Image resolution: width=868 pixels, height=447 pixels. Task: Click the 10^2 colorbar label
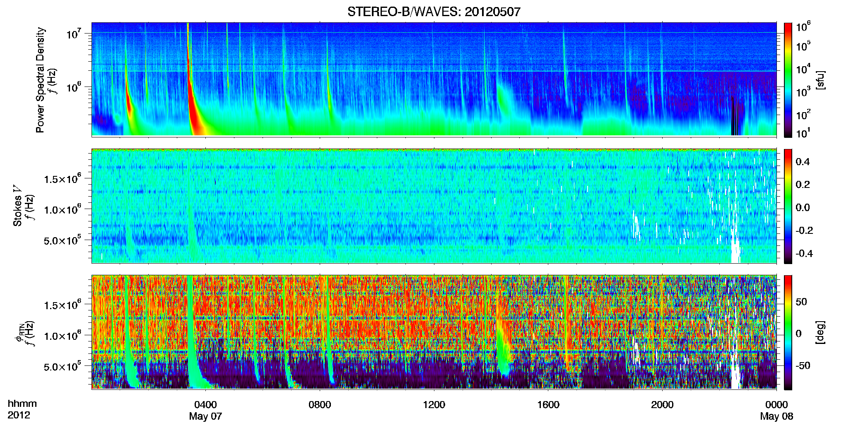pyautogui.click(x=803, y=114)
